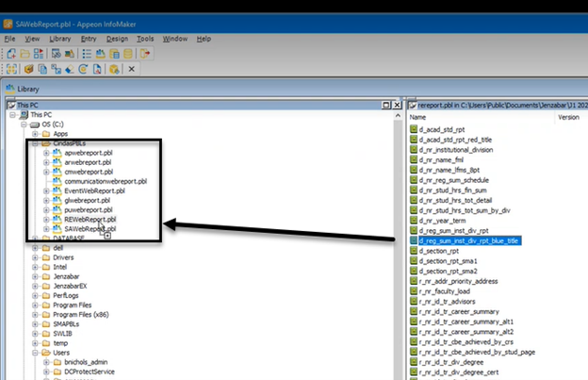The image size is (588, 380).
Task: Open the File menu
Action: [x=9, y=39]
